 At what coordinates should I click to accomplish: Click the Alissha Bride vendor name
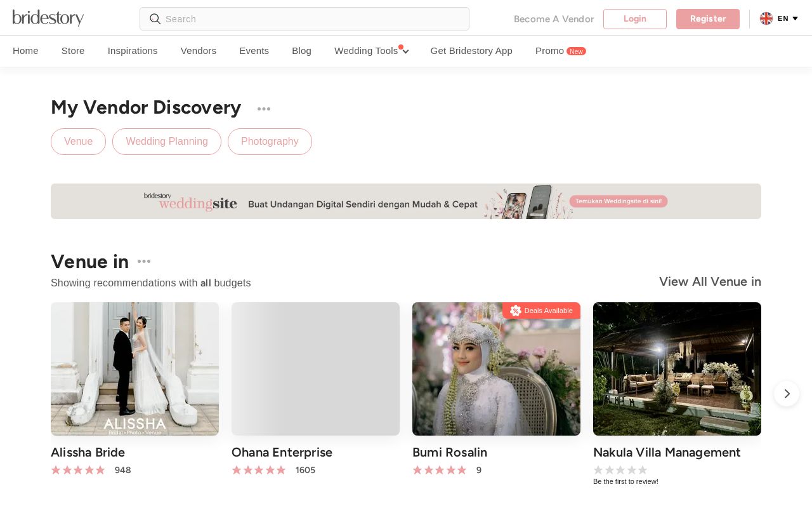(88, 452)
